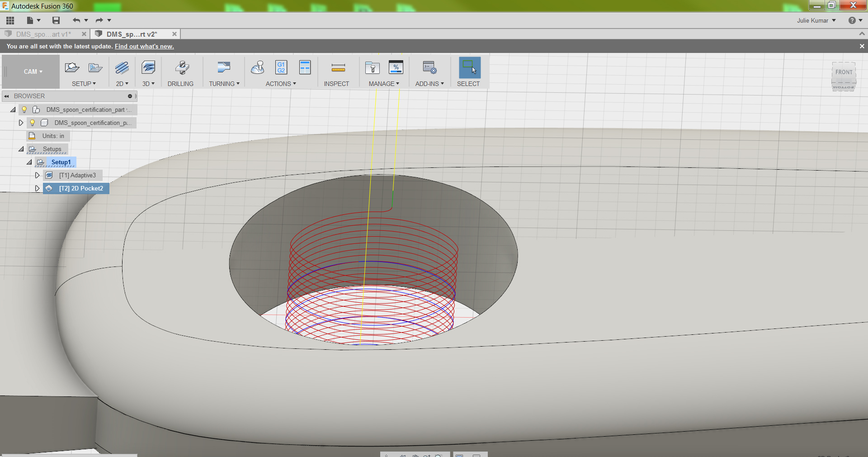The image size is (868, 457).
Task: Click the Scripts and Add-Ins icon
Action: (429, 67)
